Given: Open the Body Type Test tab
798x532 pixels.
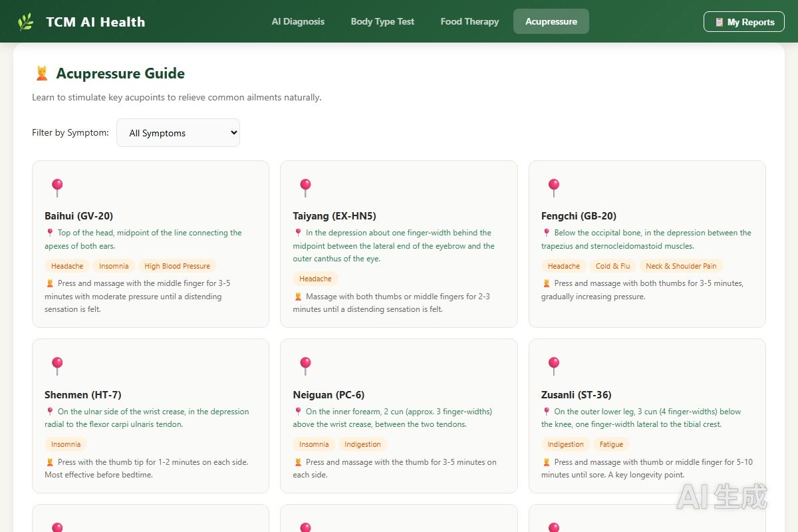Looking at the screenshot, I should coord(382,21).
